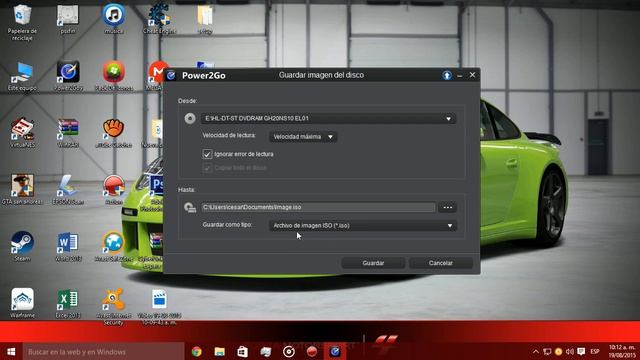This screenshot has width=640, height=360.
Task: Select the Steam desktop shortcut
Action: [x=22, y=247]
